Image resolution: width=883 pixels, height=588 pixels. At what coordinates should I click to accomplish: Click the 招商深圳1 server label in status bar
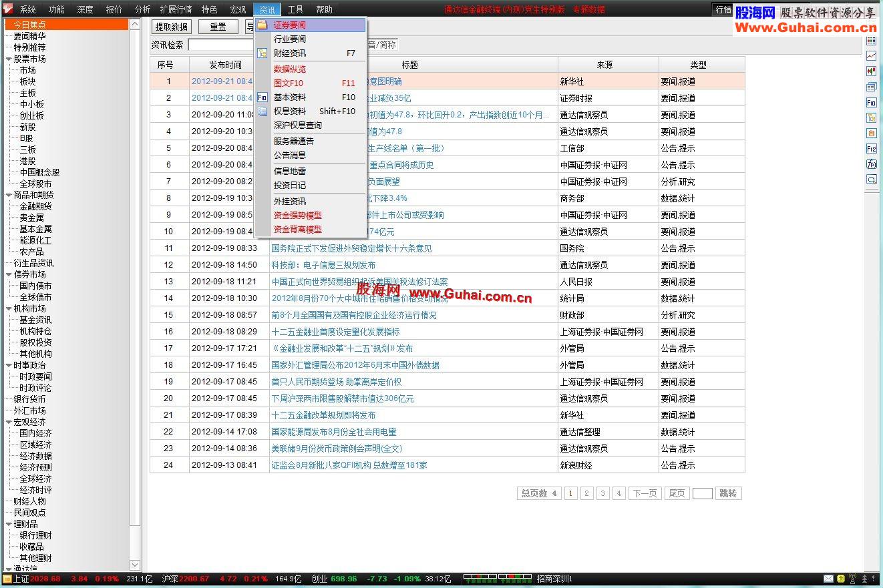pyautogui.click(x=554, y=579)
